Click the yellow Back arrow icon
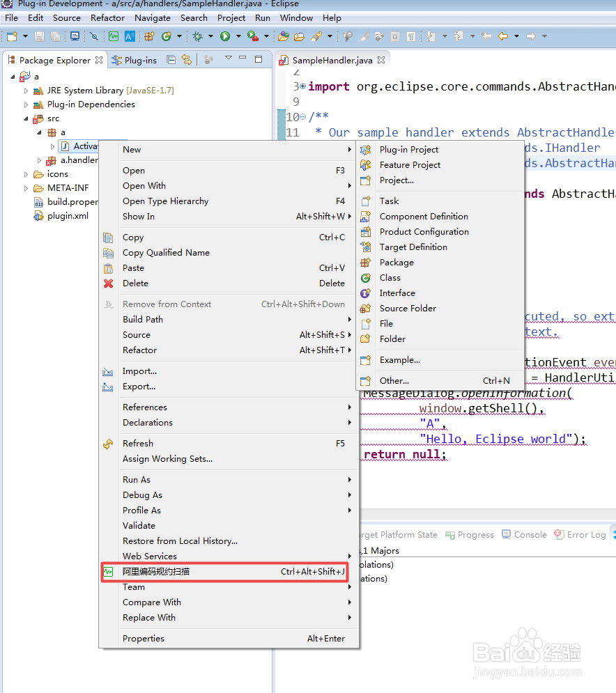Viewport: 616px width, 693px height. point(503,36)
